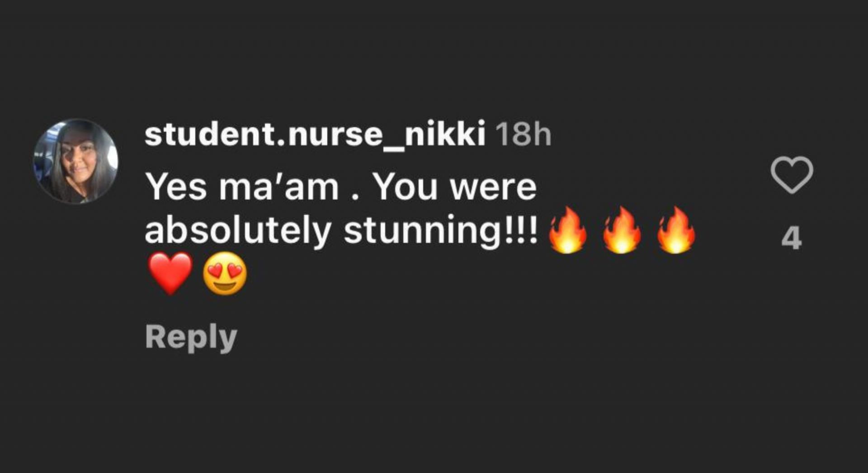The image size is (868, 473).
Task: Click the words "You were" in the comment
Action: pos(455,187)
